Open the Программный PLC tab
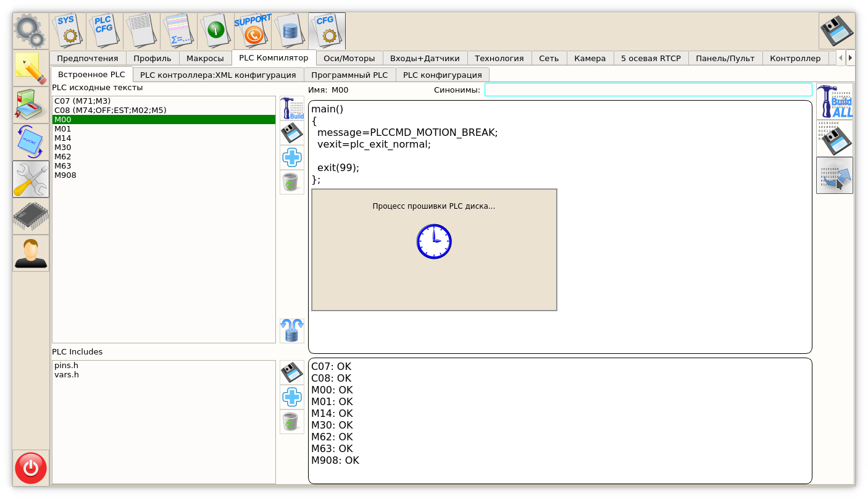The image size is (868, 499). pyautogui.click(x=349, y=75)
